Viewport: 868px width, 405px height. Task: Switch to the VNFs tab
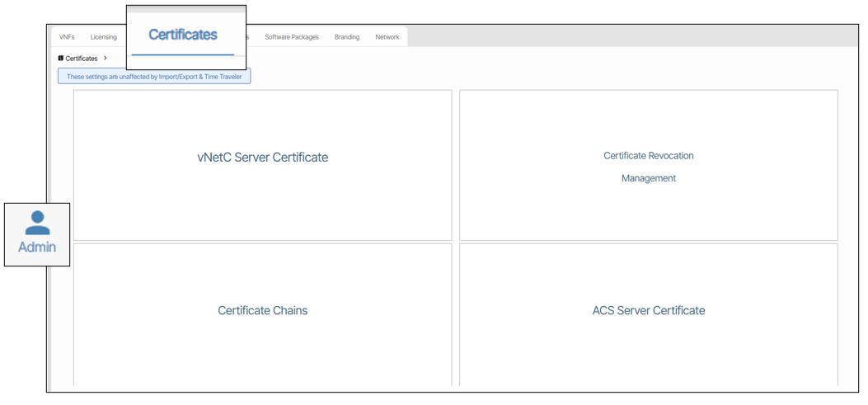(67, 37)
